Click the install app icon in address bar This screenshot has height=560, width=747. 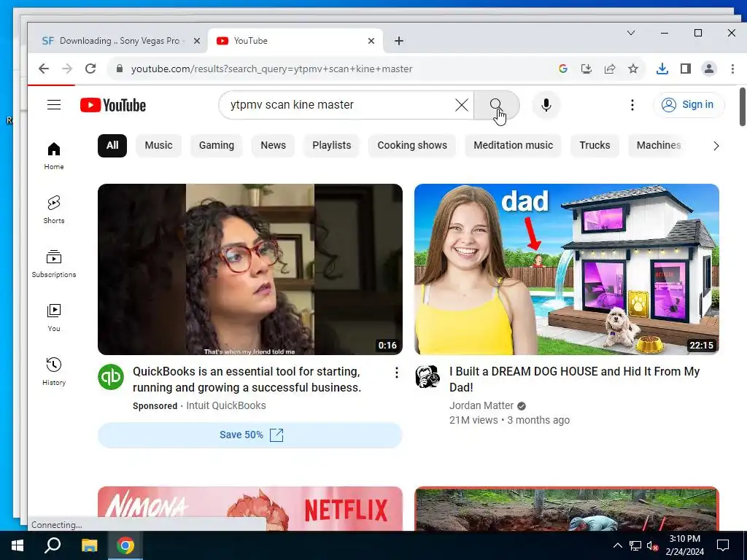587,69
